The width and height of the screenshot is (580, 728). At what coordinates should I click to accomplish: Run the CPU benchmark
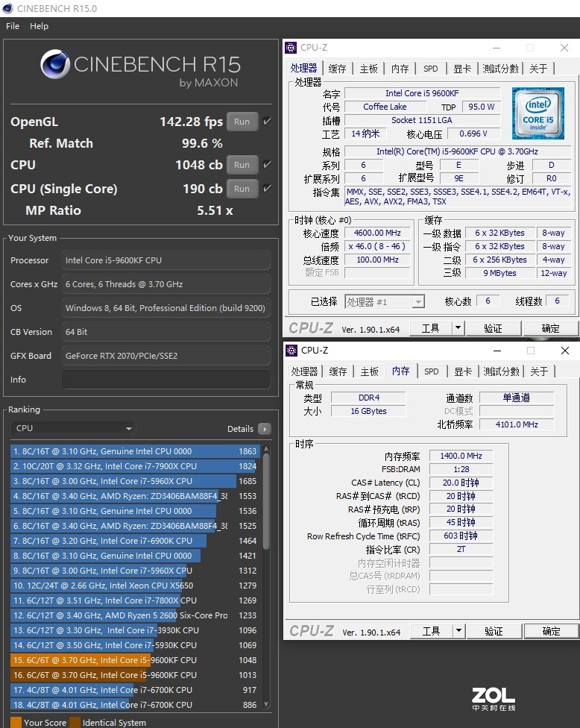(x=242, y=164)
